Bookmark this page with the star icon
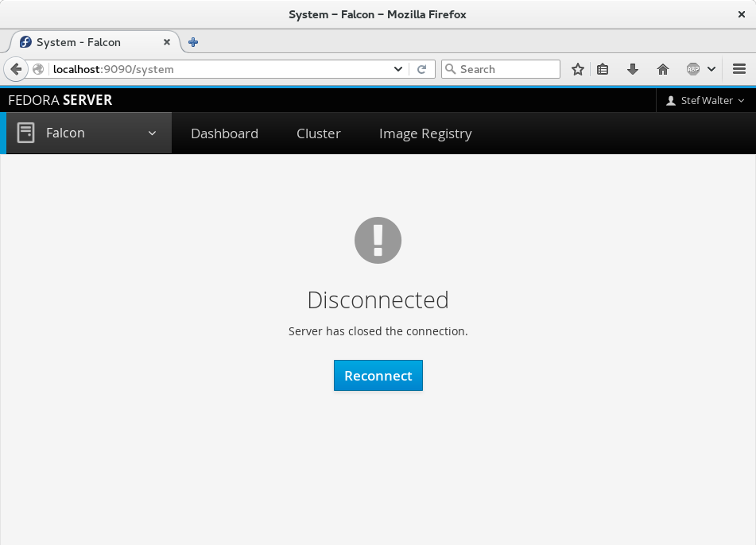The width and height of the screenshot is (756, 545). click(578, 69)
